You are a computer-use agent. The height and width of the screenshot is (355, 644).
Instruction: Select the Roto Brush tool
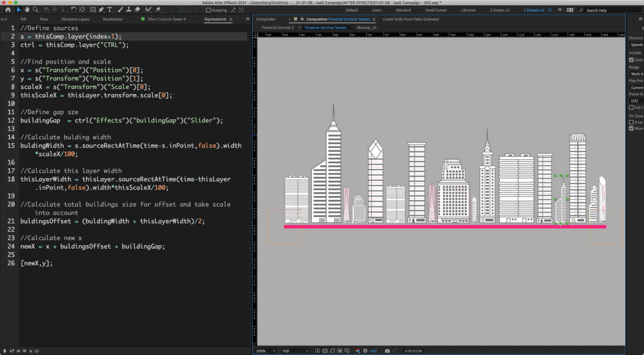click(x=148, y=10)
